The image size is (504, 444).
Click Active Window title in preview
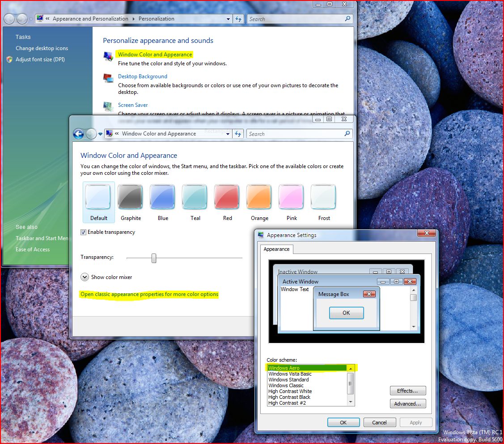(x=300, y=281)
